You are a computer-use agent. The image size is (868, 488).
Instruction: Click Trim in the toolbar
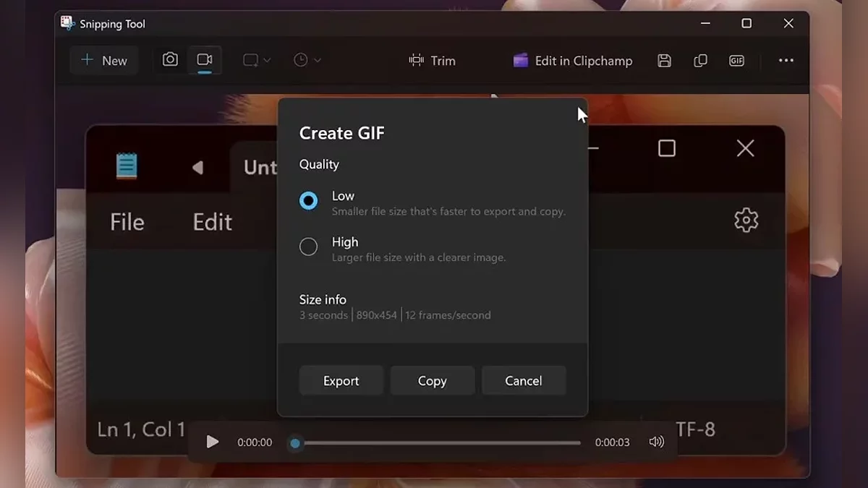click(432, 61)
